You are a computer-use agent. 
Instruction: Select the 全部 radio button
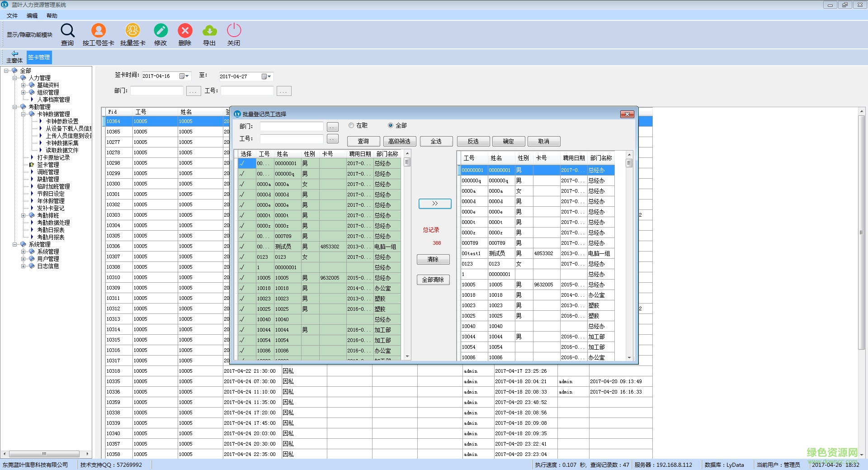[390, 125]
